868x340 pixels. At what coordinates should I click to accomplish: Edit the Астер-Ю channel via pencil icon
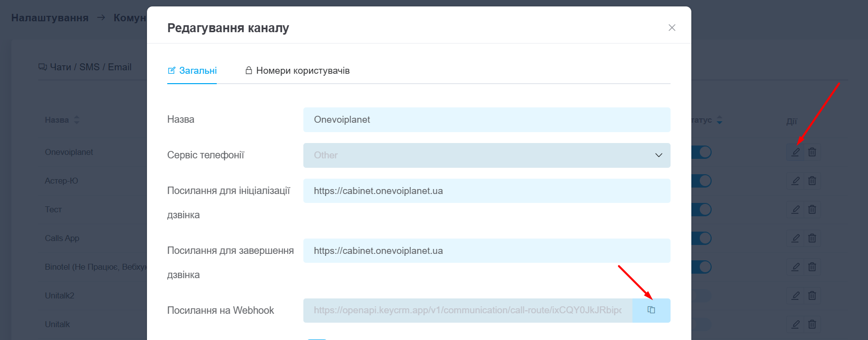pos(795,181)
